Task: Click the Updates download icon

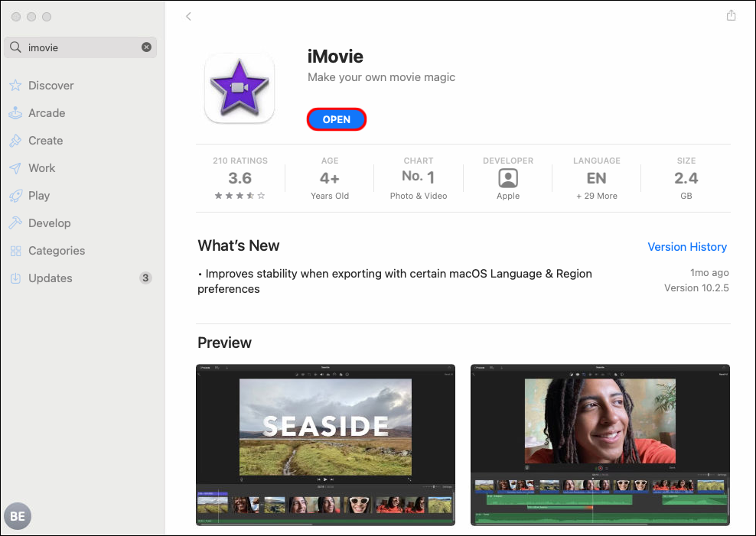Action: pos(15,278)
